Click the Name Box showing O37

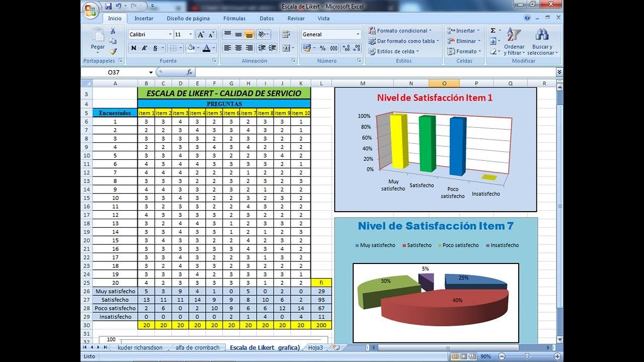click(x=121, y=72)
